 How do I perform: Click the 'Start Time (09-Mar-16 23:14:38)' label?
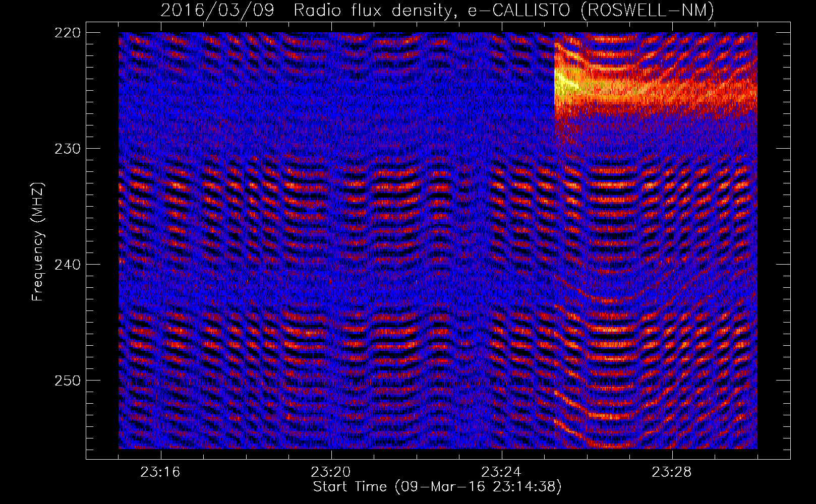click(x=437, y=487)
